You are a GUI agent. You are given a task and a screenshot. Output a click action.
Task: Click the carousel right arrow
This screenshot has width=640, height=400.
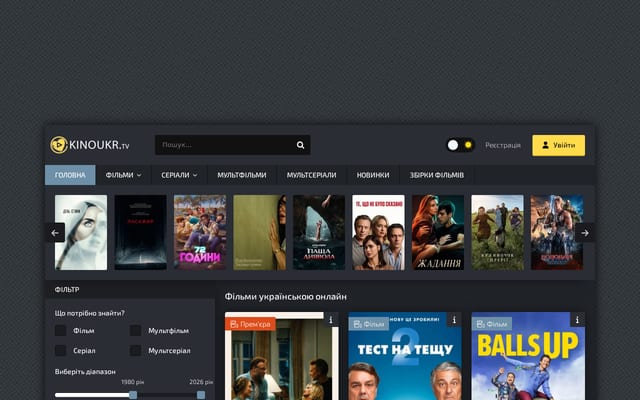(x=585, y=233)
